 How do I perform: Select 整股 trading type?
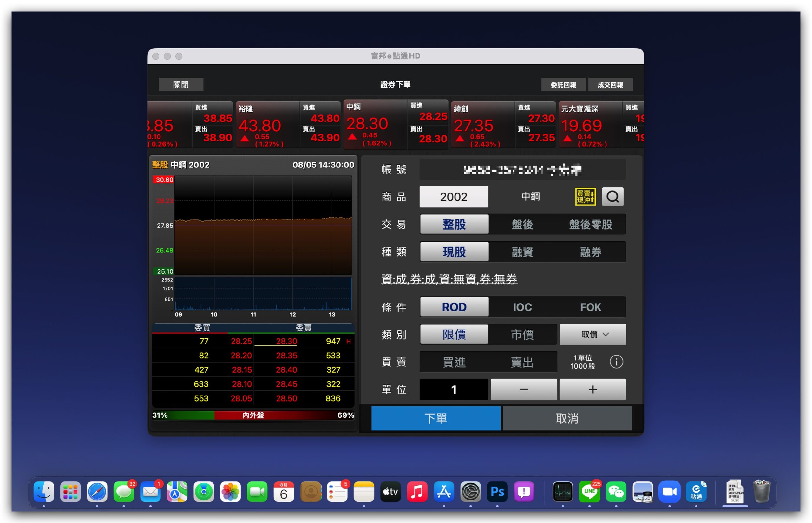coord(454,224)
